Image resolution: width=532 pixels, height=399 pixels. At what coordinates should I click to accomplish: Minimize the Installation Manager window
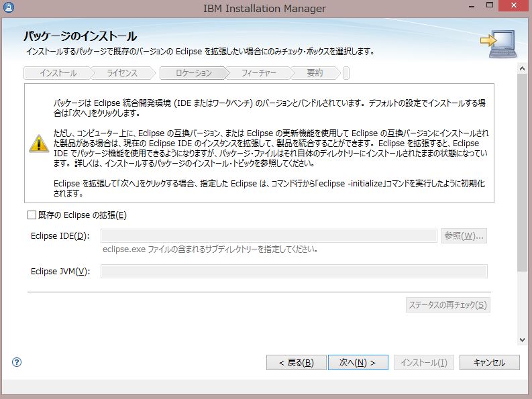[x=472, y=6]
